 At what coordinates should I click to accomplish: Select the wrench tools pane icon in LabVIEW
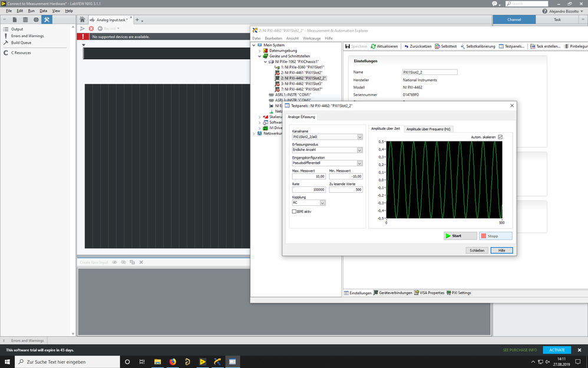click(x=47, y=19)
